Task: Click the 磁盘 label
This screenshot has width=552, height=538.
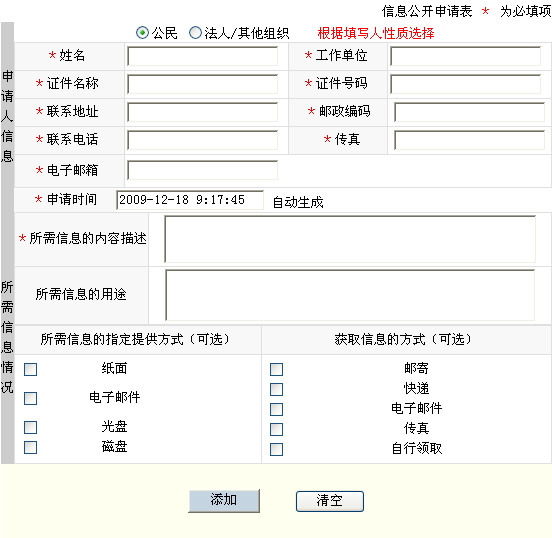Action: (114, 446)
